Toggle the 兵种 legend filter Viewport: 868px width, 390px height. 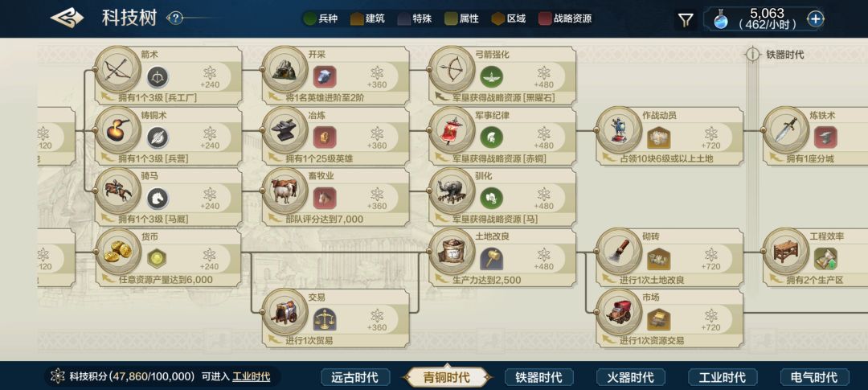pyautogui.click(x=321, y=18)
